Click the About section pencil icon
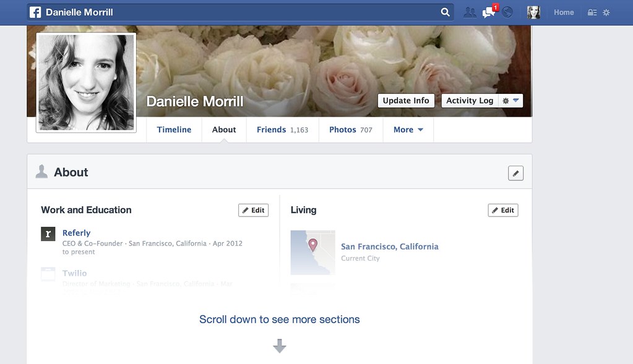The image size is (633, 364). pos(515,173)
